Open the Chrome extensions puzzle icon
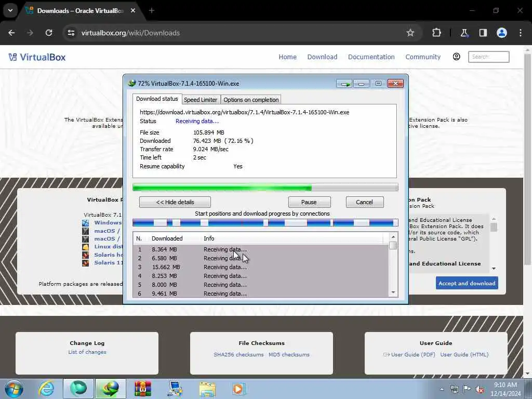The image size is (532, 399). 436,33
